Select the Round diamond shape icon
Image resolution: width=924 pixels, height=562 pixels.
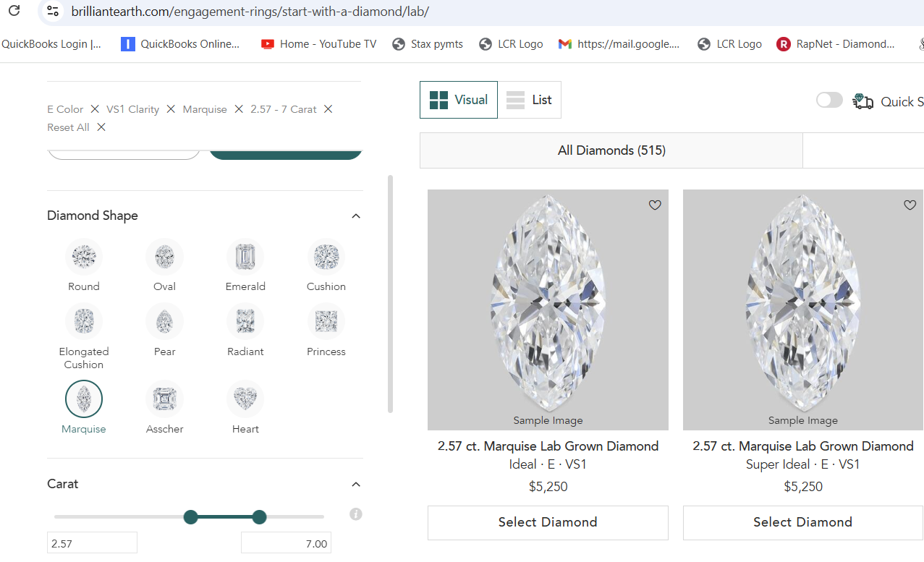[x=84, y=257]
